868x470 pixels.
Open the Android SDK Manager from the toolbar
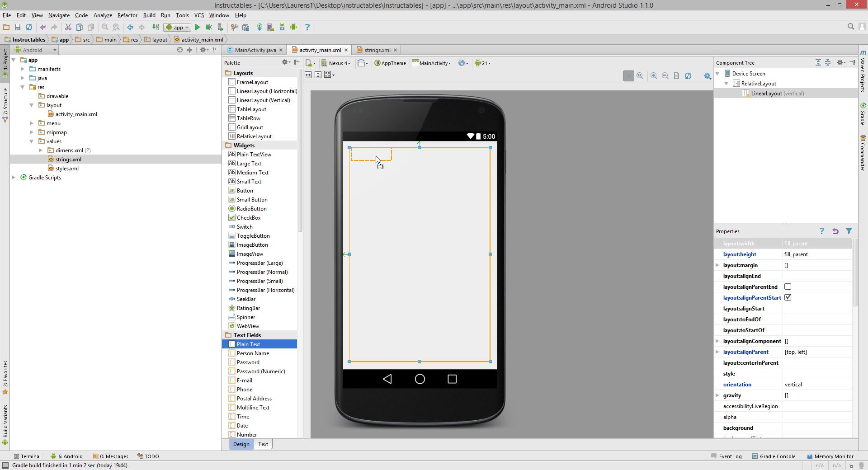coord(282,27)
